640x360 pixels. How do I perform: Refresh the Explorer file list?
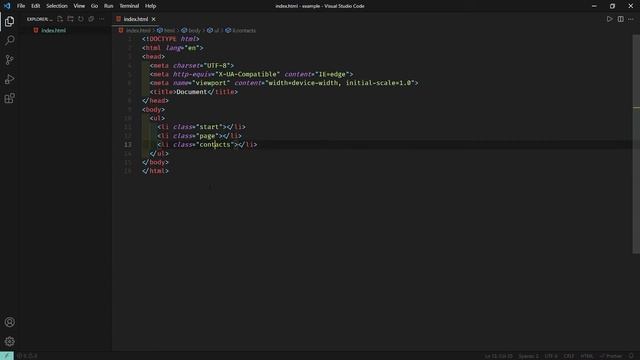point(81,19)
